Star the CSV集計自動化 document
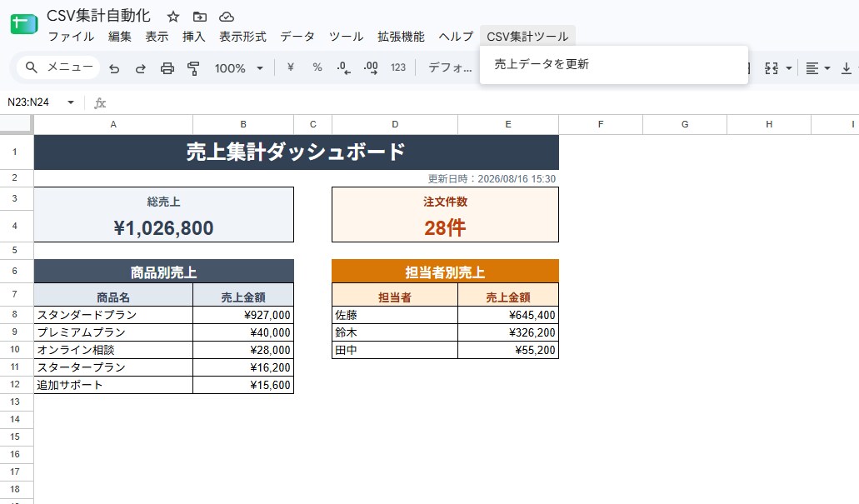 pos(173,17)
